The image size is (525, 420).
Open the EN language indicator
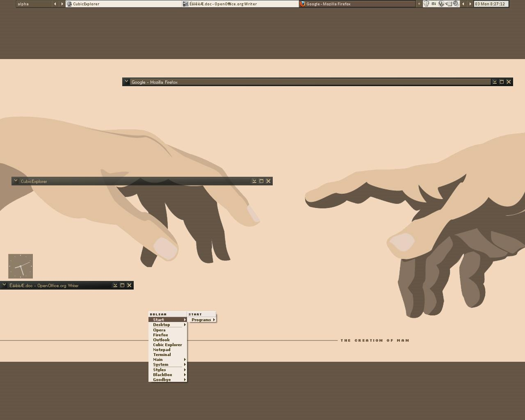[x=434, y=4]
